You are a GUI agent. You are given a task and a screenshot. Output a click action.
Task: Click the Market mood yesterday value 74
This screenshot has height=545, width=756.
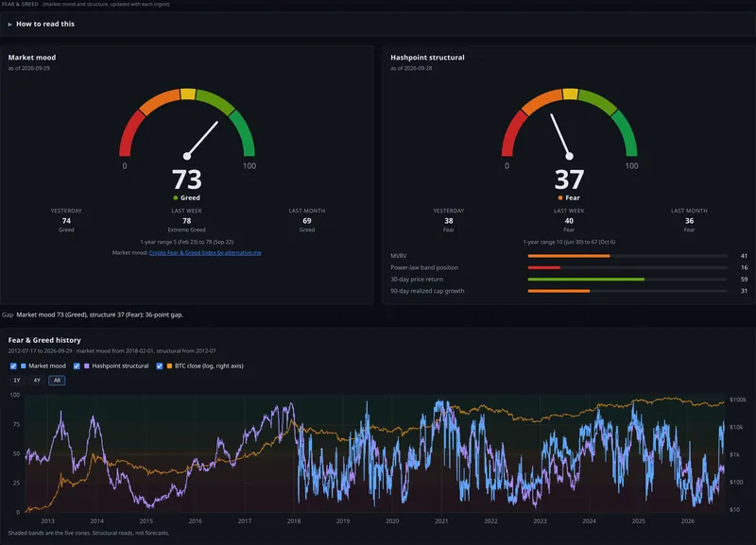tap(66, 221)
